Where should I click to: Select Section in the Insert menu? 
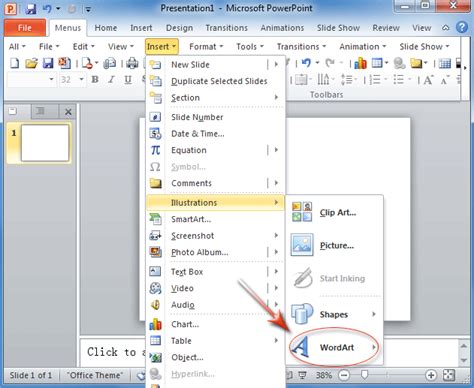point(215,98)
